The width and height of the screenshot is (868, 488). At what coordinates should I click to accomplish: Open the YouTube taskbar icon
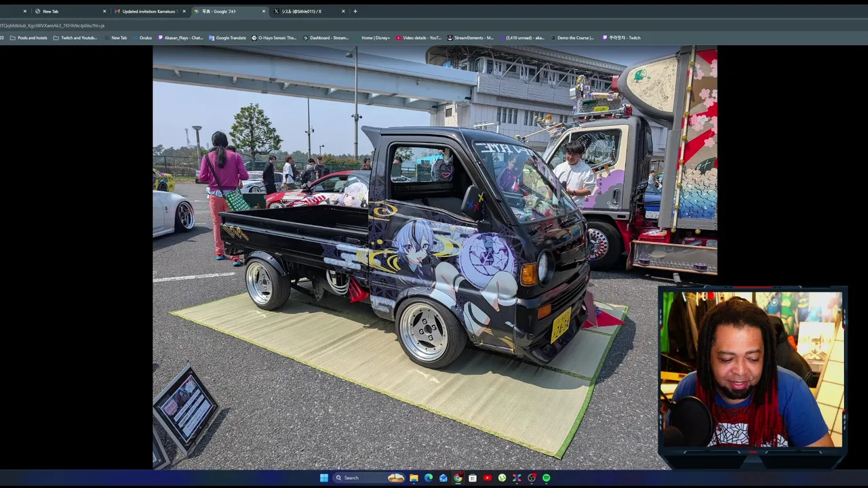tap(487, 478)
